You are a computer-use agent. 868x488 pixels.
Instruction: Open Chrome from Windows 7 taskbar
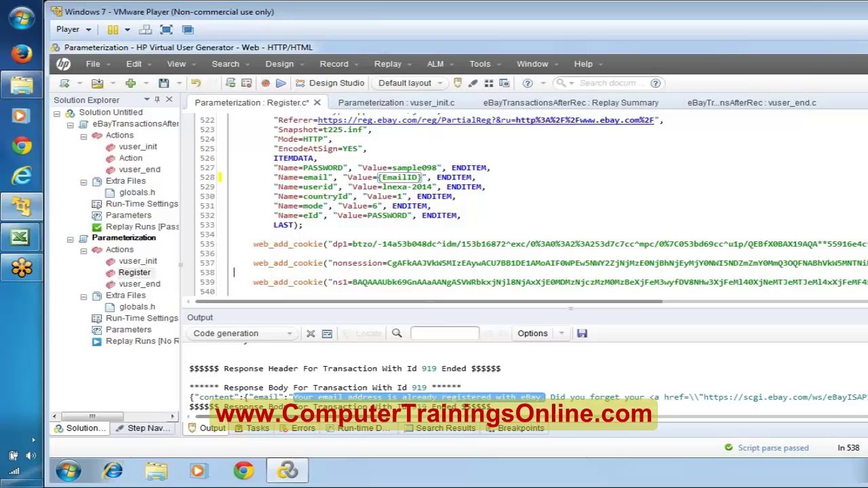pyautogui.click(x=243, y=470)
